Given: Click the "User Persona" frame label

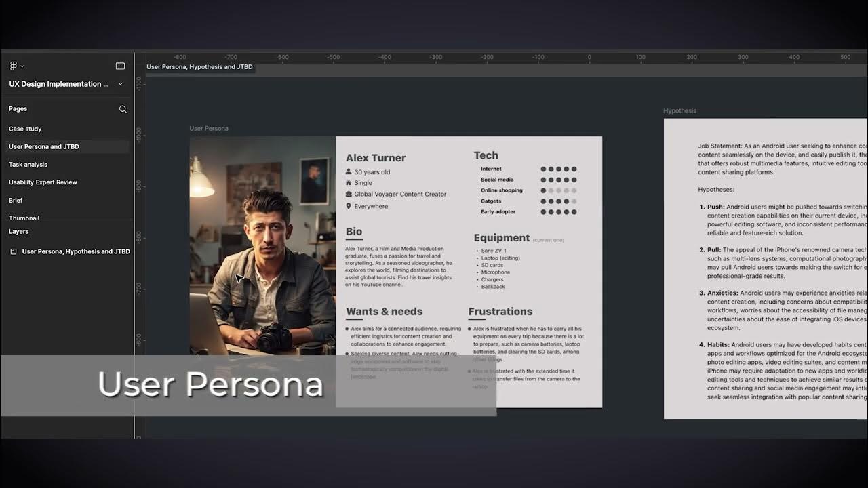Looking at the screenshot, I should tap(209, 128).
